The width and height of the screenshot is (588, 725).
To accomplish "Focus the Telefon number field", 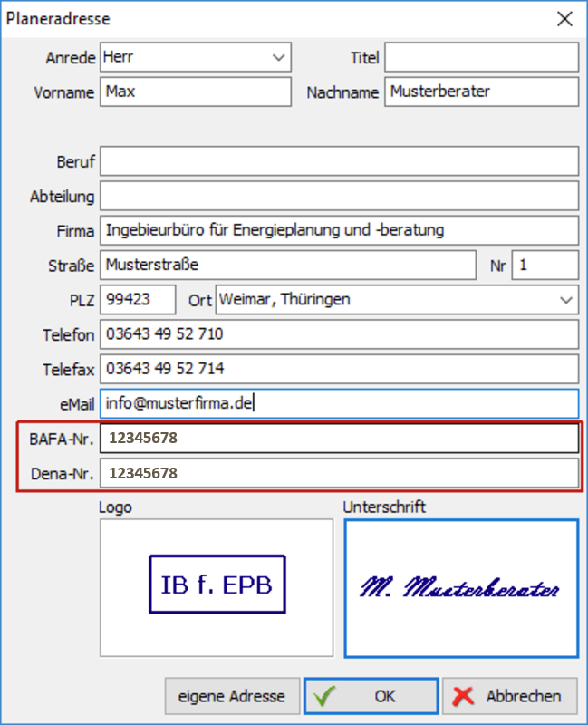I will 339,334.
